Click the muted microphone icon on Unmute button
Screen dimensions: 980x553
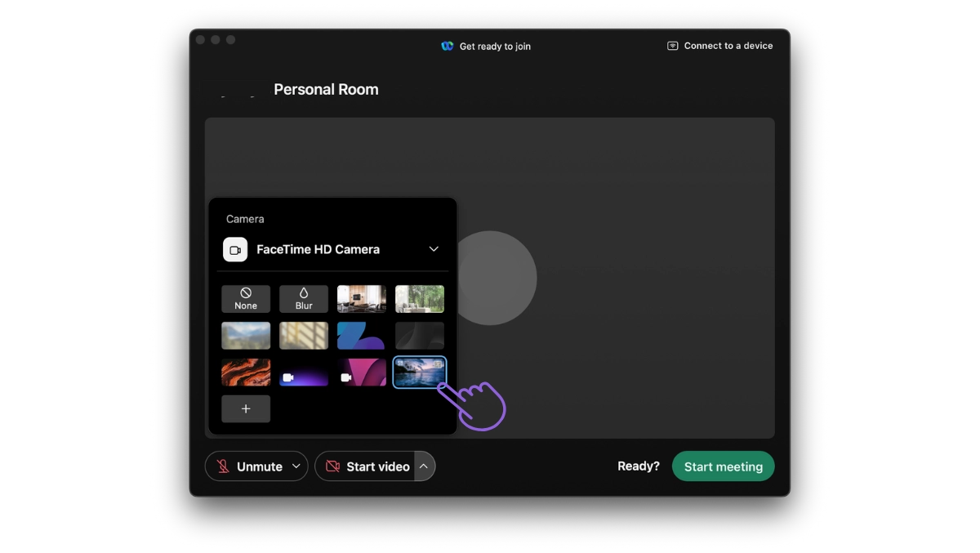click(222, 466)
